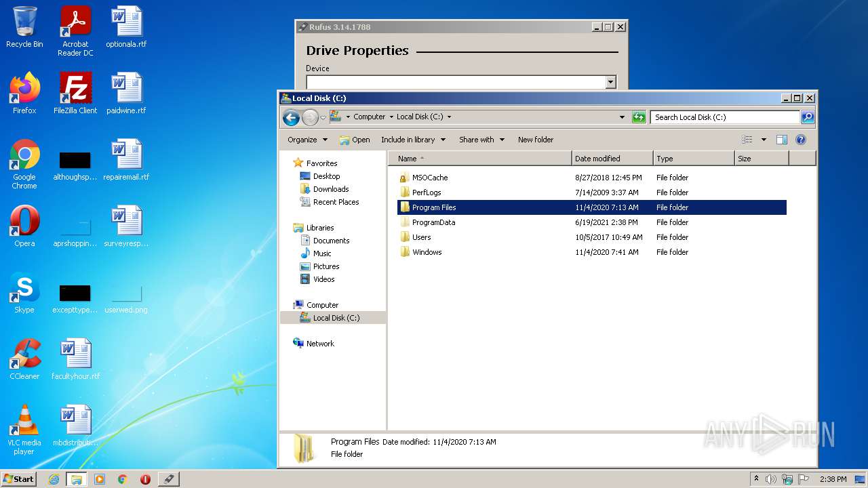
Task: Click in the Search Local Disk field
Action: 725,117
